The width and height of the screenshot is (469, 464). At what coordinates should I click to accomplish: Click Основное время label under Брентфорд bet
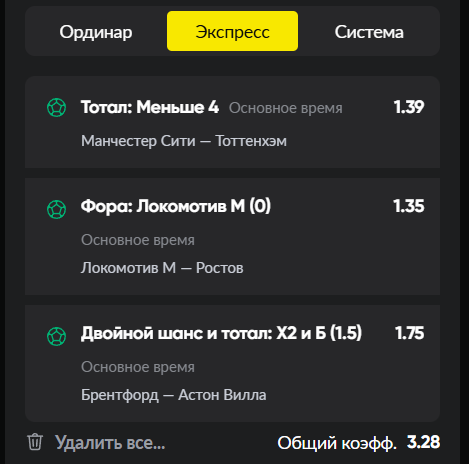point(138,367)
